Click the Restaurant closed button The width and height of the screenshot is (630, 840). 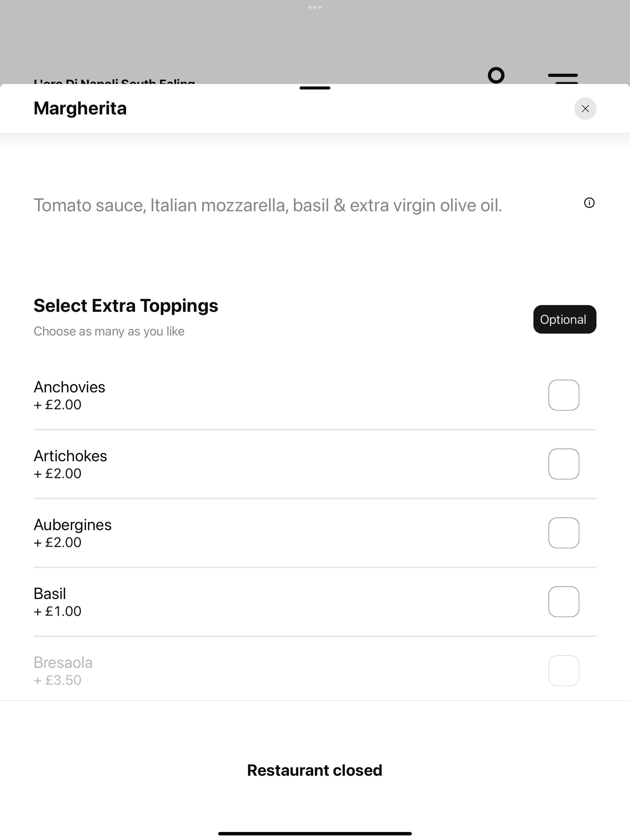[x=315, y=770]
